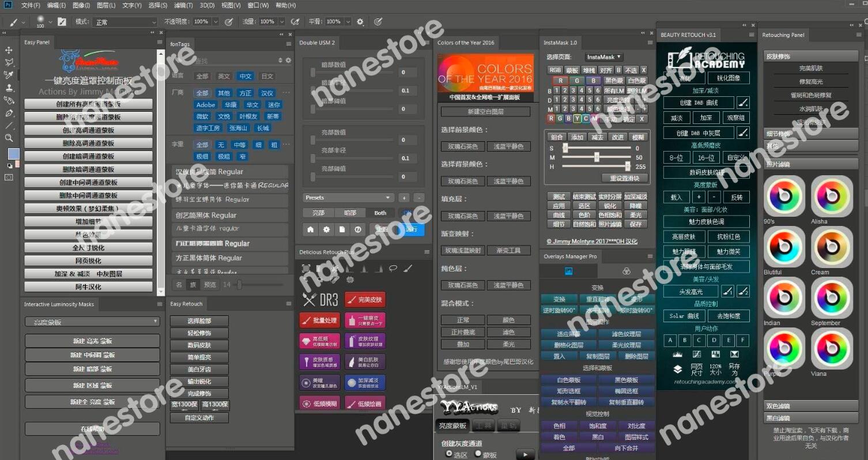Activate the Zoom magnifier tool
This screenshot has height=460, width=868.
(x=9, y=138)
